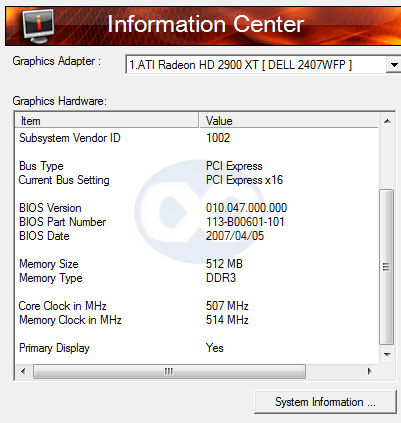Click the horizontal scrollbar thumb
This screenshot has width=401, height=423.
pyautogui.click(x=169, y=371)
